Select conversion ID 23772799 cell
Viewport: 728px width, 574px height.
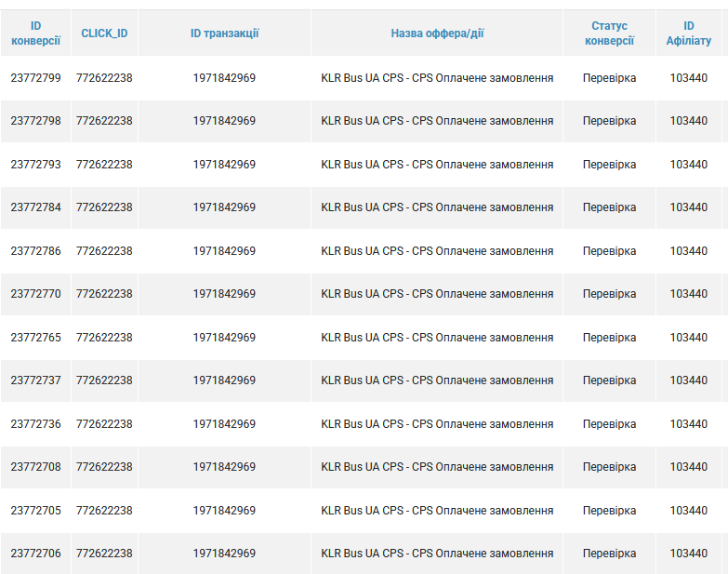(x=35, y=78)
